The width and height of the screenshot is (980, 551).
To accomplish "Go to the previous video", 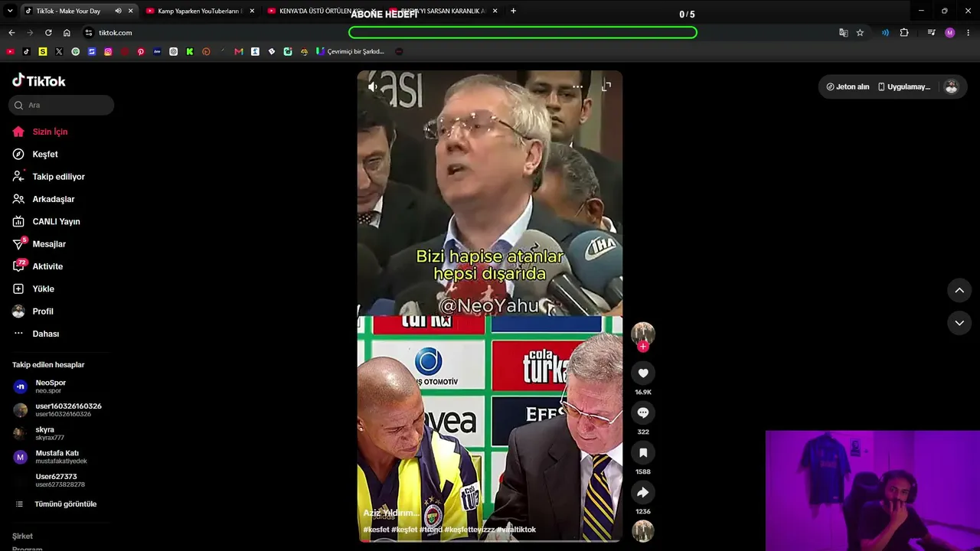I will 959,290.
